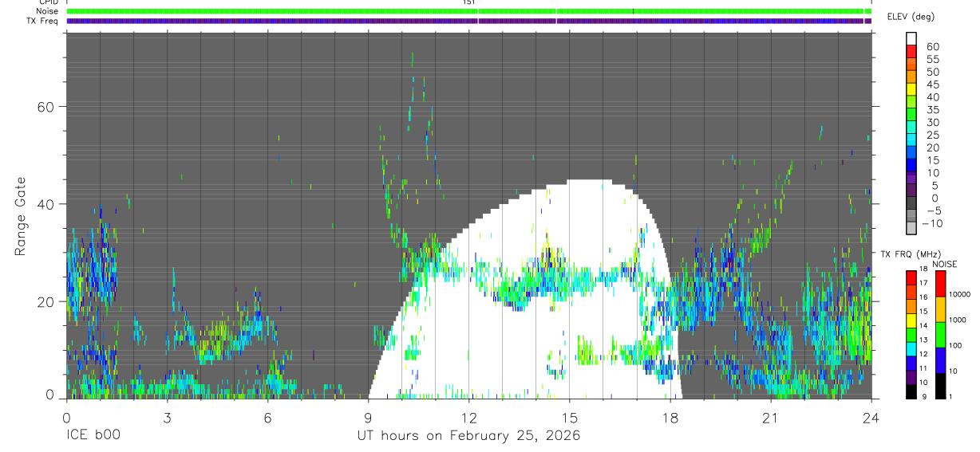Click Range Gate axis tick label '40'
The image size is (980, 452).
[46, 204]
